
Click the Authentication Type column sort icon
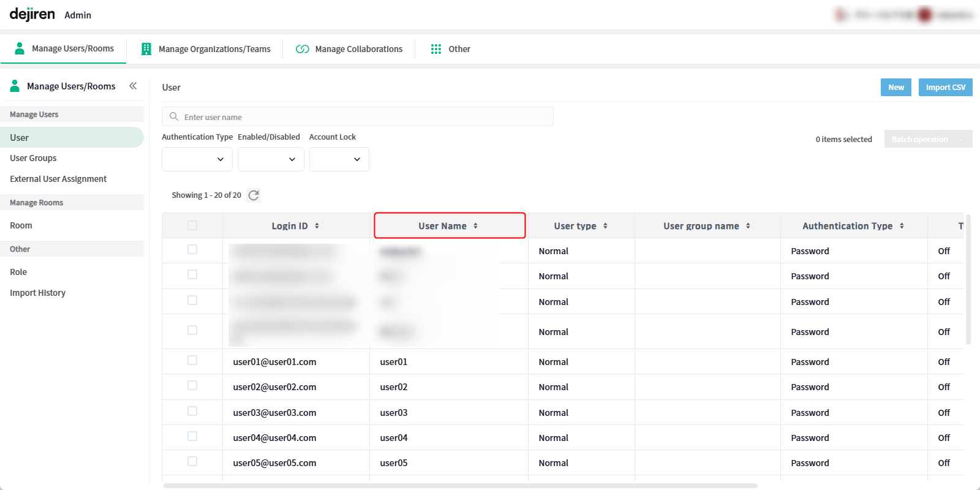click(902, 226)
